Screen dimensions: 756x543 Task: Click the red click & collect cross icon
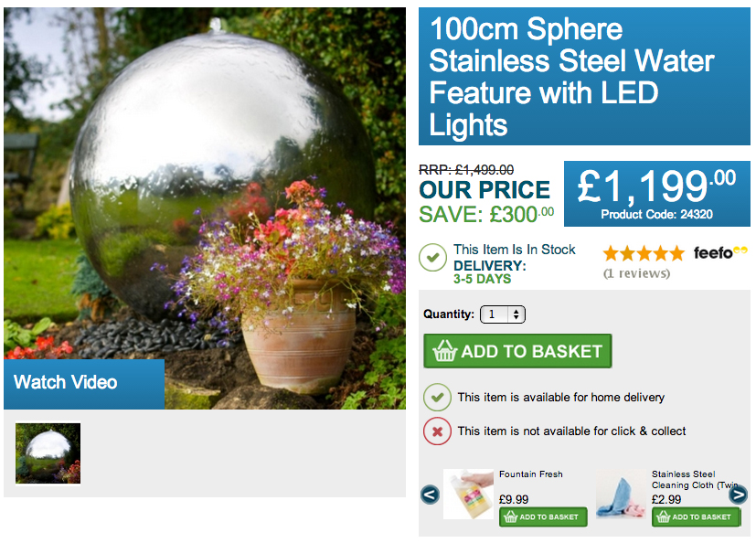click(x=437, y=431)
